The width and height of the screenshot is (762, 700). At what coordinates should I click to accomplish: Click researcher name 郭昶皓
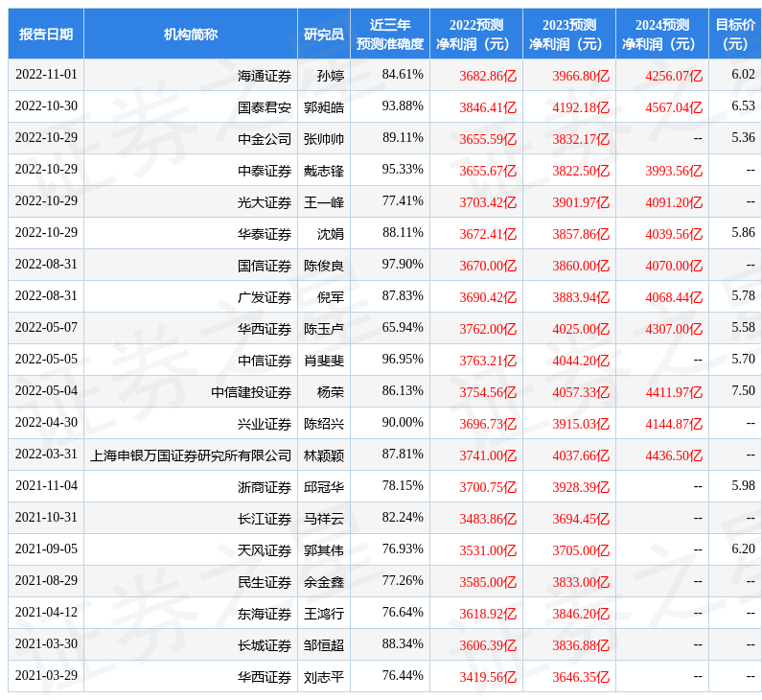point(324,107)
